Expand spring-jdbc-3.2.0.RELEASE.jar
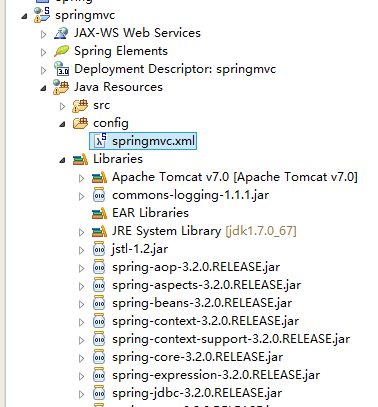Screen dimensions: 378x407 tap(81, 394)
